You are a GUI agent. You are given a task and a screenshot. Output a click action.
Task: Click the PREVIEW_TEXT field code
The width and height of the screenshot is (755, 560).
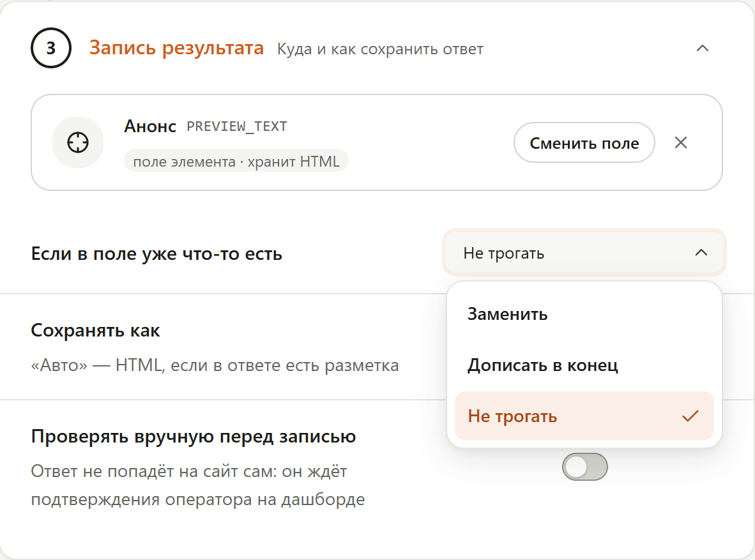point(237,126)
